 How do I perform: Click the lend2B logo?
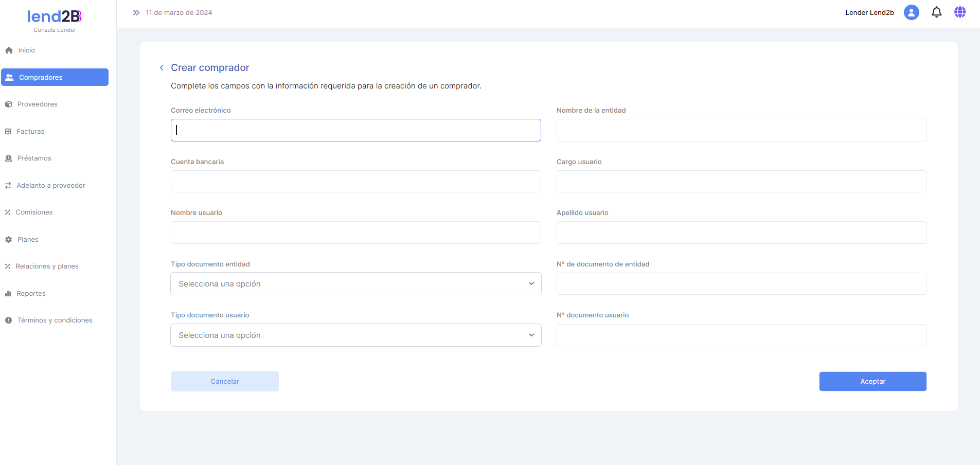(x=55, y=17)
